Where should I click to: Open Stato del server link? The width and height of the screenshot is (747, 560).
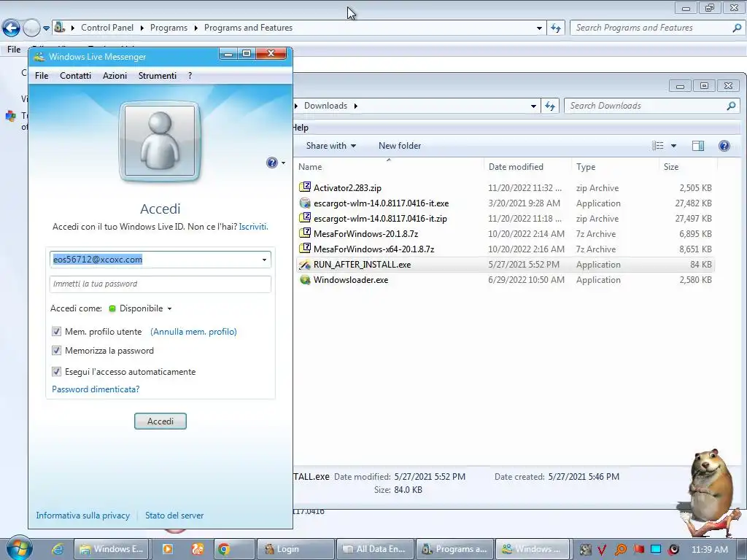[174, 516]
